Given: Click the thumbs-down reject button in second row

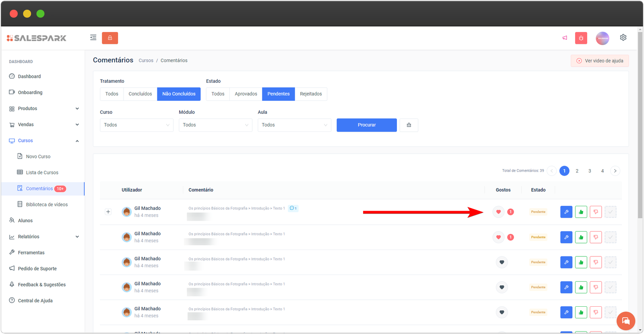Looking at the screenshot, I should tap(596, 237).
